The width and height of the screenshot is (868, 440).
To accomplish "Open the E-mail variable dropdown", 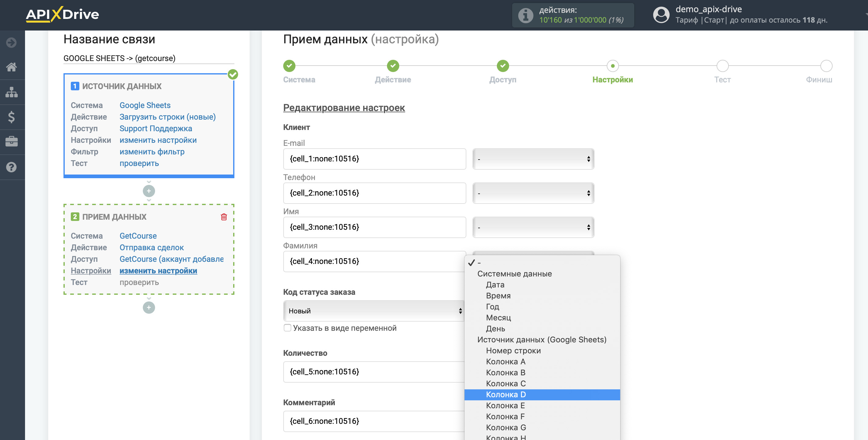I will pos(533,159).
